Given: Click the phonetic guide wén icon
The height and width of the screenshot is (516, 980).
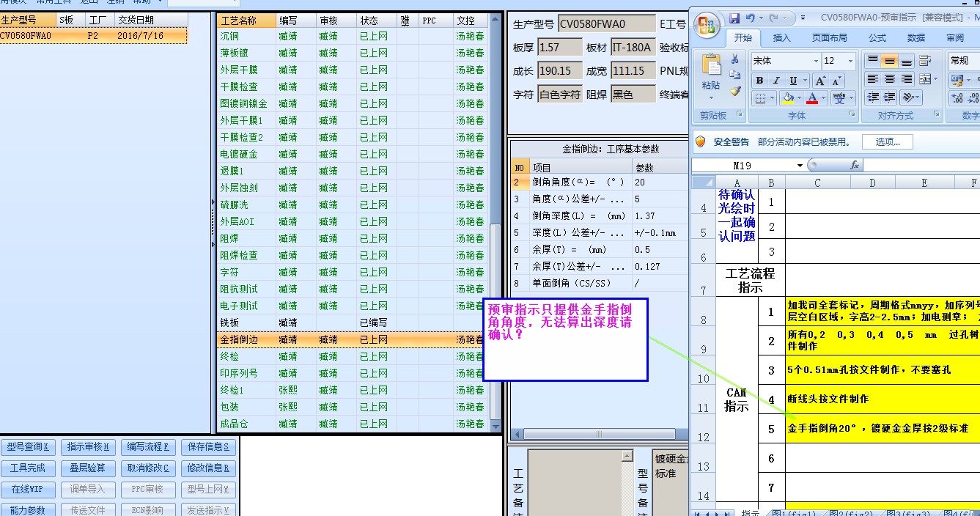Looking at the screenshot, I should [x=840, y=97].
